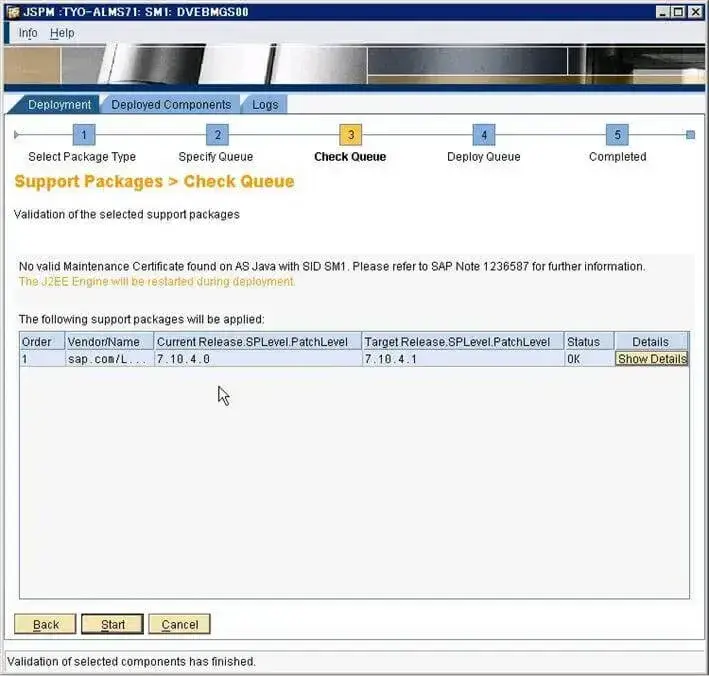Go Back to previous step
This screenshot has width=709, height=676.
pos(45,624)
